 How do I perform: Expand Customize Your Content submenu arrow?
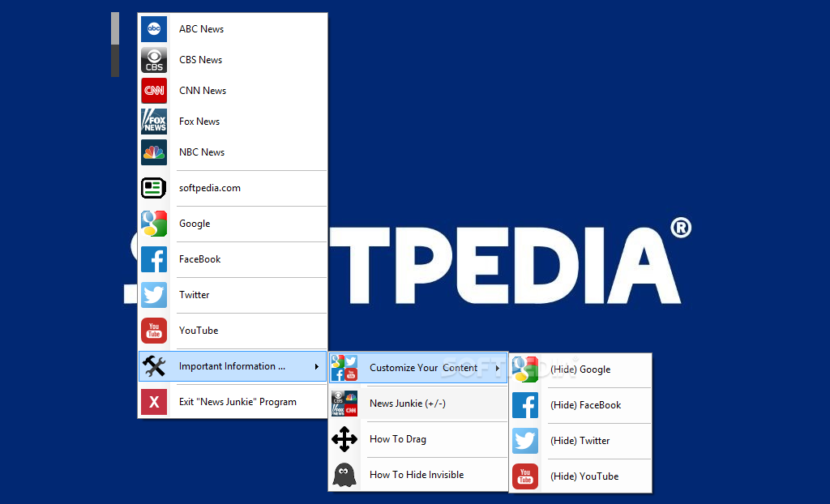point(497,368)
